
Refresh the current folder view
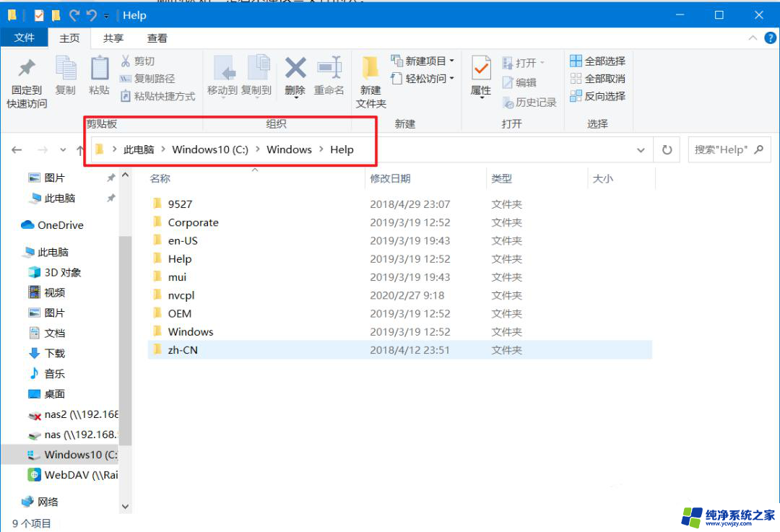(x=667, y=150)
